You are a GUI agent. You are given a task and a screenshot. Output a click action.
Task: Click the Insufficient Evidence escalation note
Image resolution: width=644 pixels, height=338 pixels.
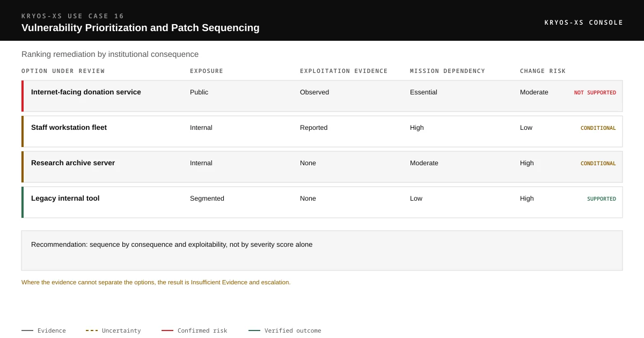[156, 282]
